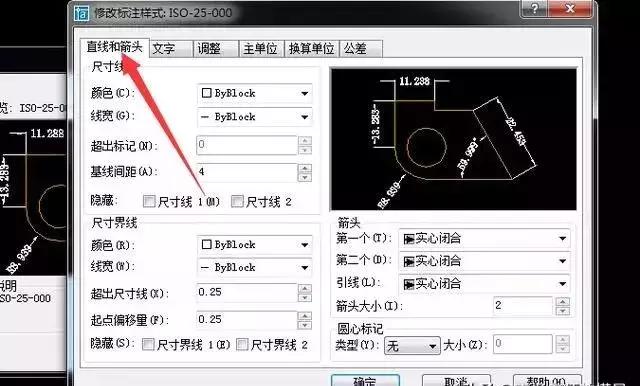Click the 基线间距(A) input field
This screenshot has width=640, height=386.
click(247, 172)
